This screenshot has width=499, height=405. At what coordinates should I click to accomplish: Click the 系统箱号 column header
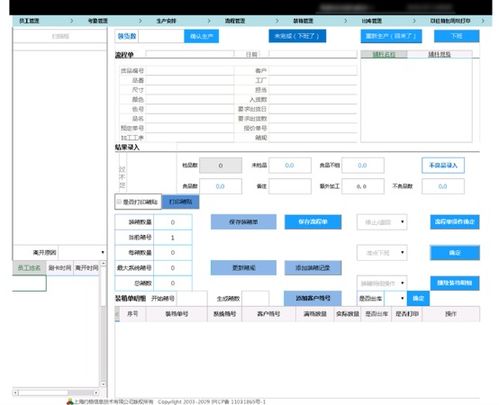tap(225, 314)
